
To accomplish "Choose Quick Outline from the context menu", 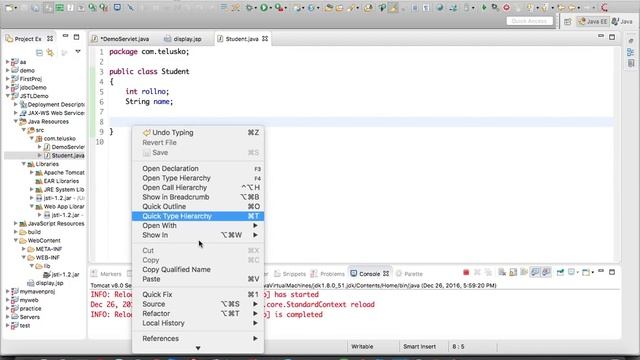I will click(198, 207).
